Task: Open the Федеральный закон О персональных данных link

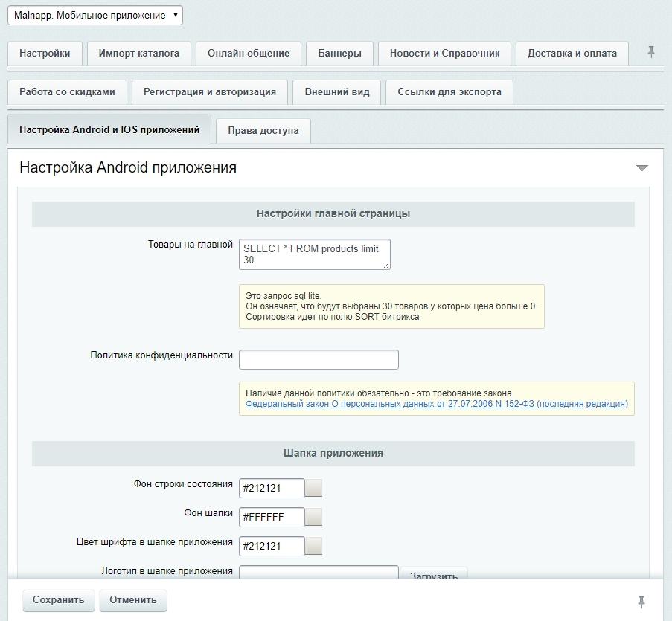Action: click(437, 403)
